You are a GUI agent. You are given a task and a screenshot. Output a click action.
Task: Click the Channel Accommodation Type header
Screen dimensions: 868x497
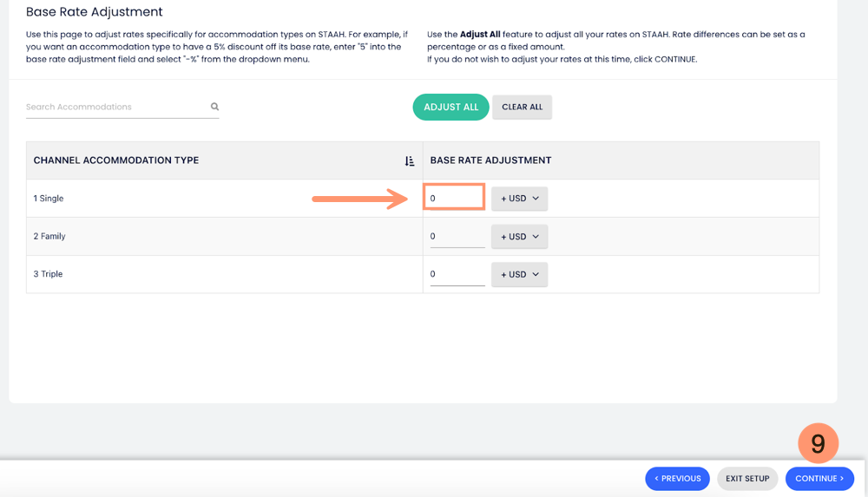116,160
